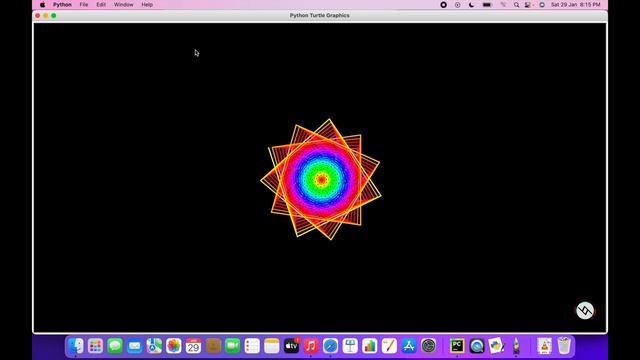The image size is (640, 360).
Task: Open the Help menu
Action: tap(147, 5)
